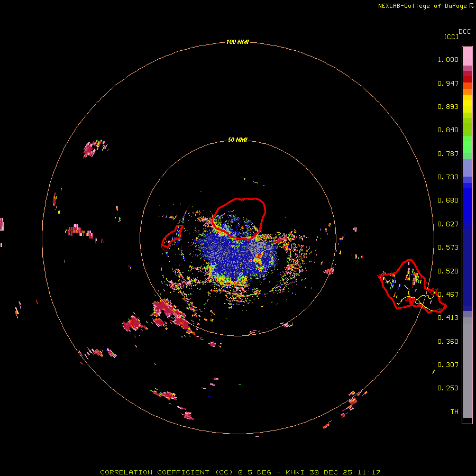Click the TH threshold label

pyautogui.click(x=454, y=412)
